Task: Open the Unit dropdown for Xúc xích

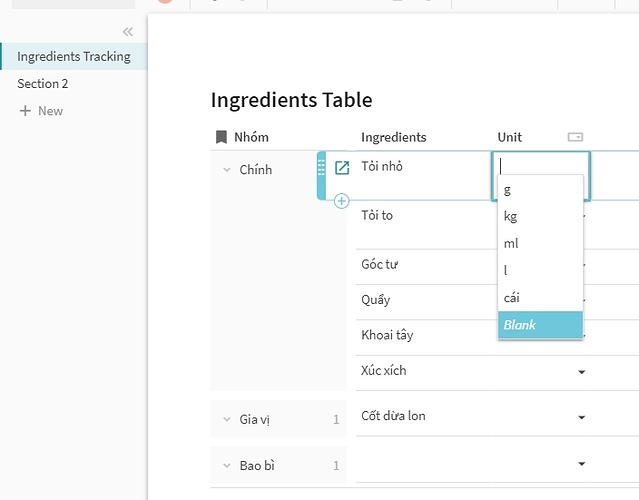Action: [582, 372]
